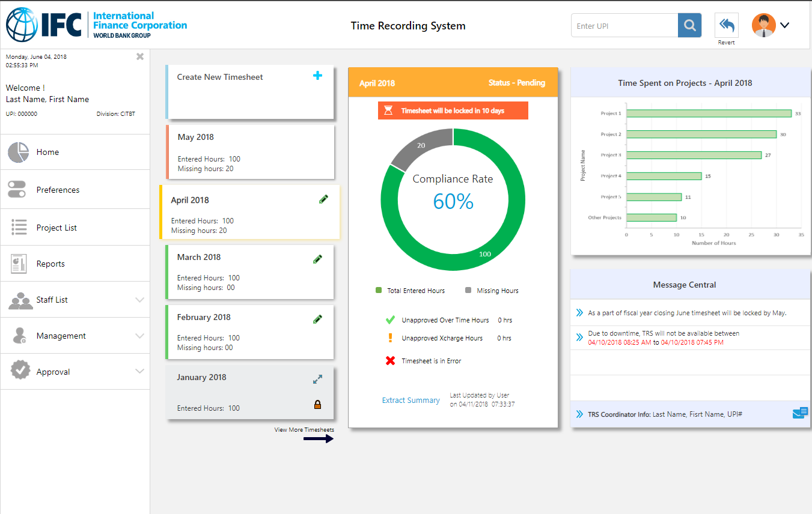Expand the Approval menu section
This screenshot has height=514, width=812.
pos(139,372)
